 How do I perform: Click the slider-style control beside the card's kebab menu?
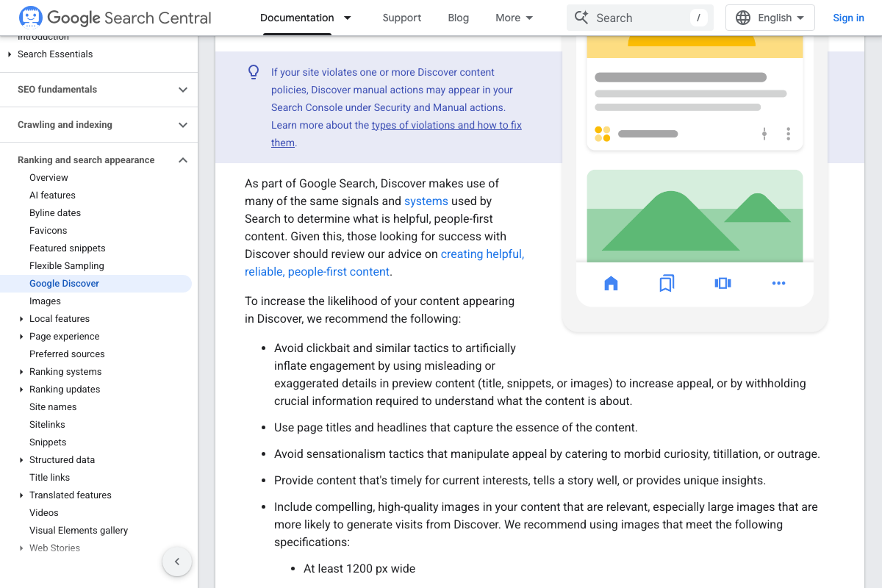tap(764, 134)
